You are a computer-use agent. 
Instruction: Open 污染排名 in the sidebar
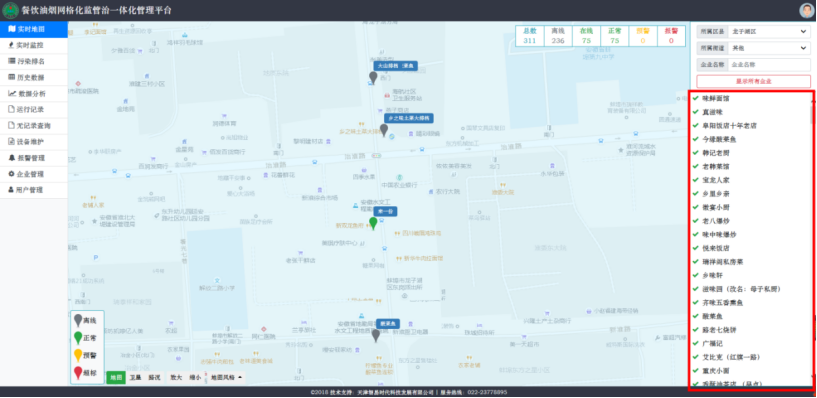[34, 61]
